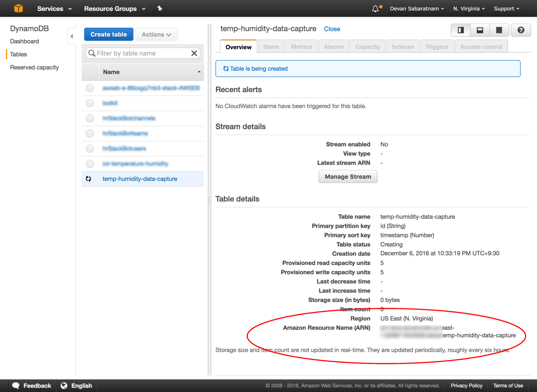Open the N. Virginia region selector
Screen dimensions: 537x392
(469, 9)
